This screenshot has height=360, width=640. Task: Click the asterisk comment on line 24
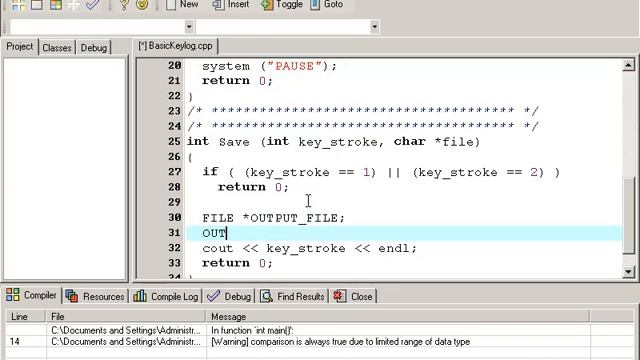[x=363, y=126]
